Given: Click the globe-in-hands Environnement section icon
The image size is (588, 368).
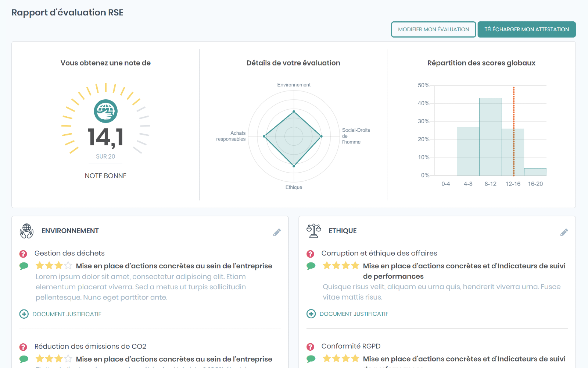Looking at the screenshot, I should point(26,231).
